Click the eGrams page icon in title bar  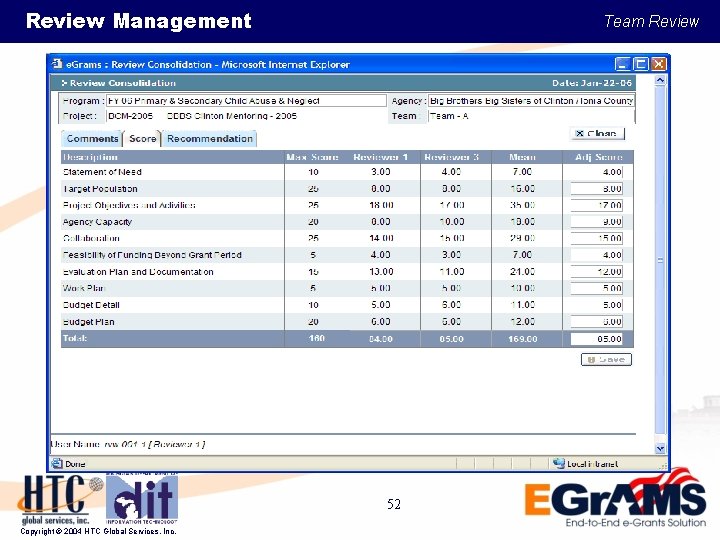coord(57,64)
